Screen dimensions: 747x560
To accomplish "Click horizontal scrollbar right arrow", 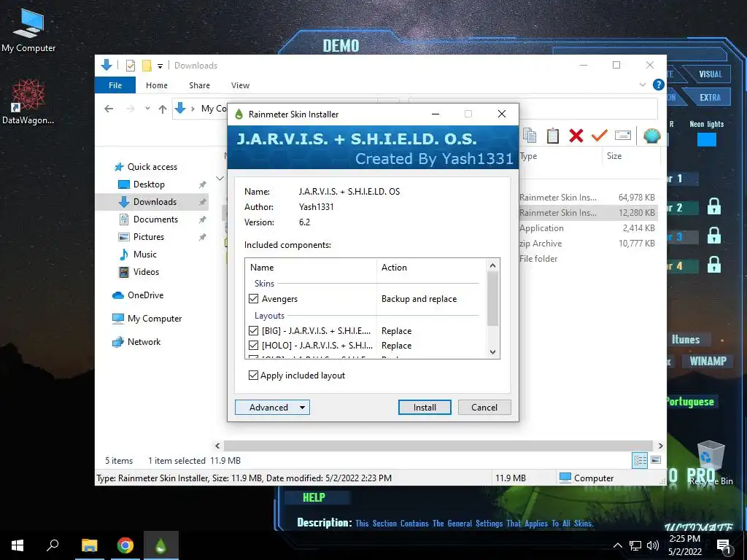I will click(660, 446).
